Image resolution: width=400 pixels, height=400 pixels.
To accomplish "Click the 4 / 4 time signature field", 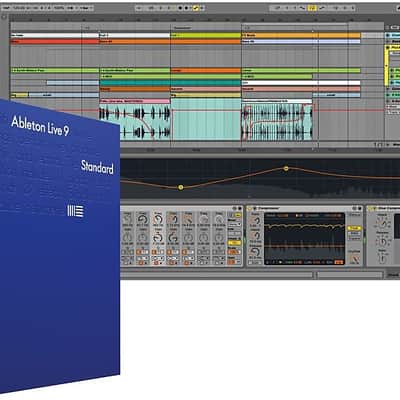I will (x=45, y=7).
